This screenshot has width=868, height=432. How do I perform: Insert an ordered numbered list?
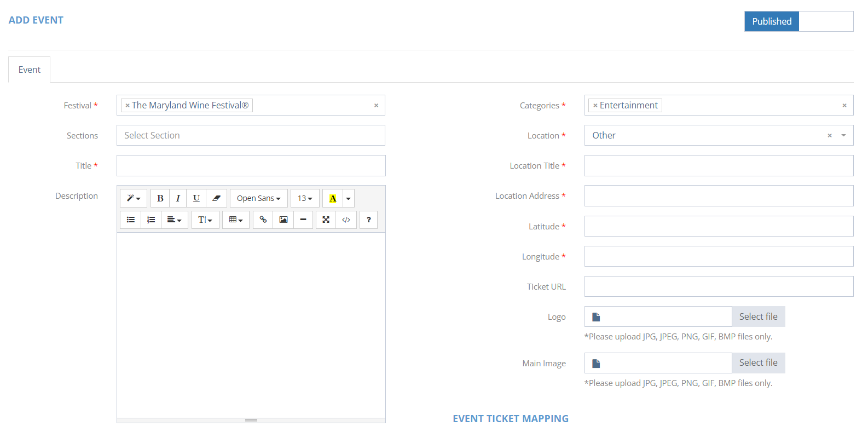[x=151, y=220]
